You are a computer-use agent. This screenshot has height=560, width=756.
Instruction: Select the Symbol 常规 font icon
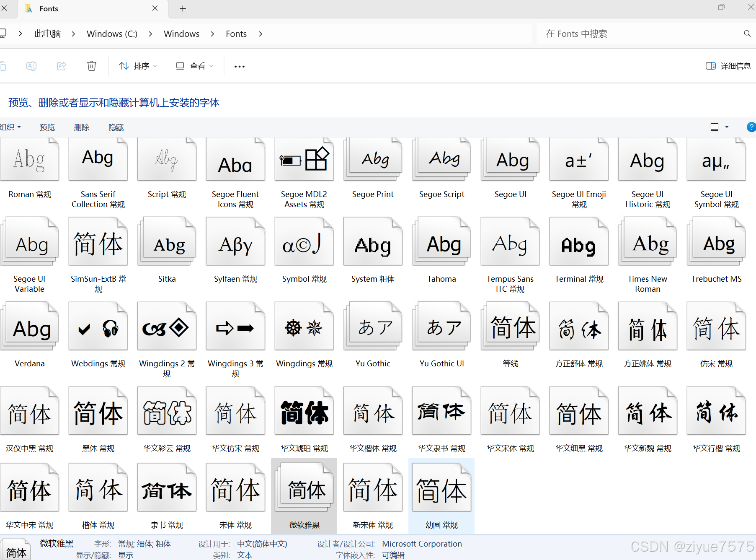click(x=304, y=242)
